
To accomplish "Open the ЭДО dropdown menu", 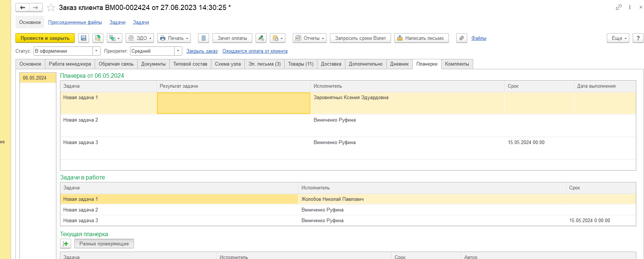I will [140, 38].
